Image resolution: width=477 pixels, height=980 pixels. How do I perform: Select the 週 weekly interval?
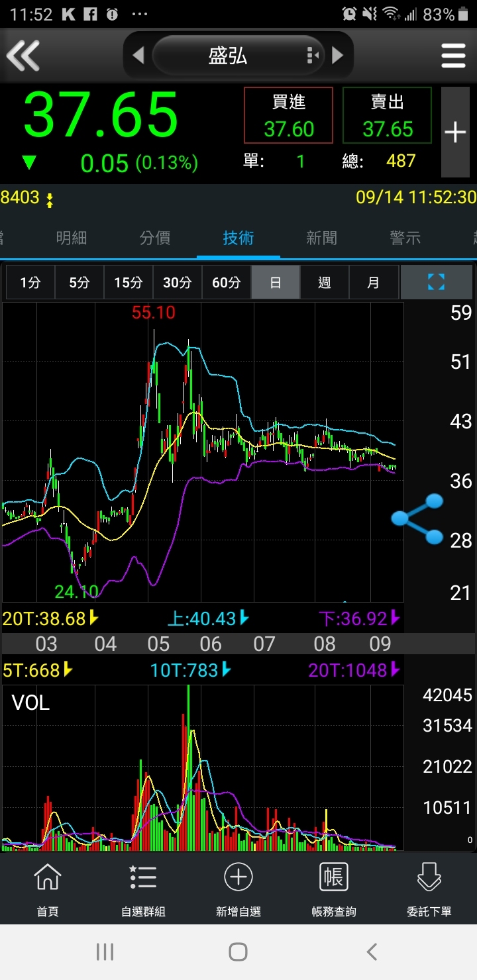[324, 283]
